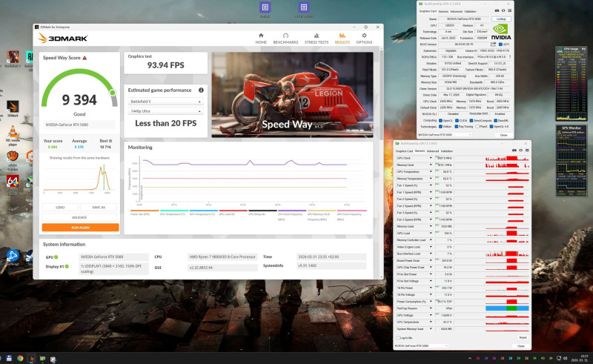
Task: Open hamburger menu in GPU-Z Sensors window
Action: [527, 150]
